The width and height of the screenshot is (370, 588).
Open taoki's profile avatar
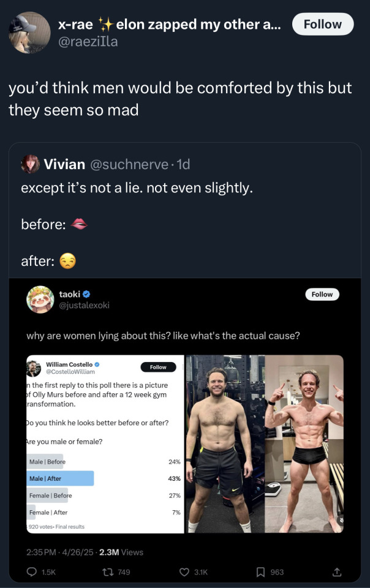tap(40, 300)
